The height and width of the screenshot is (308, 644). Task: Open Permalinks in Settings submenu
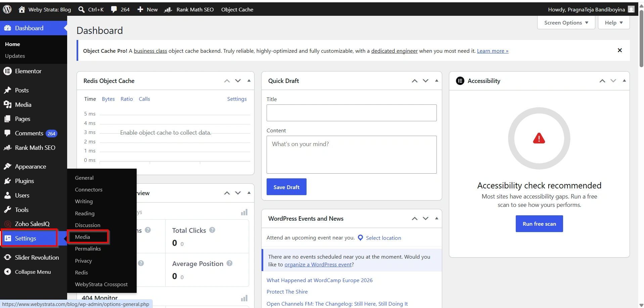click(88, 249)
